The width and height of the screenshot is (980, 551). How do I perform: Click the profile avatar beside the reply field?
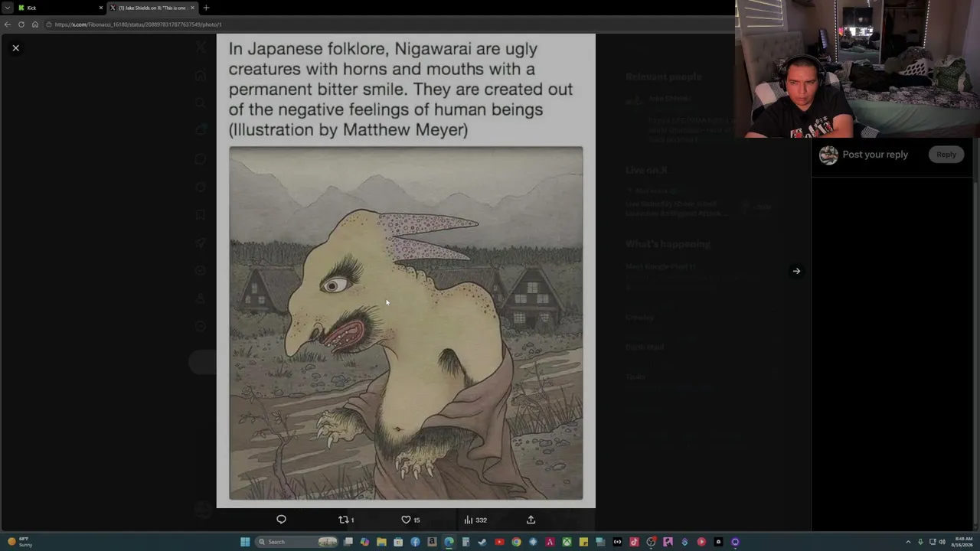pos(828,155)
